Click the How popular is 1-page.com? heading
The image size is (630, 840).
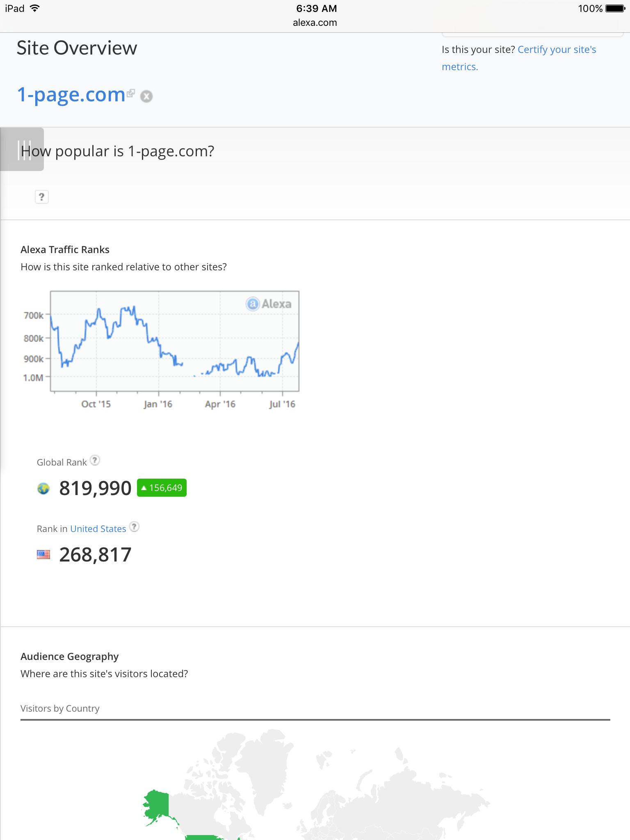pyautogui.click(x=118, y=151)
